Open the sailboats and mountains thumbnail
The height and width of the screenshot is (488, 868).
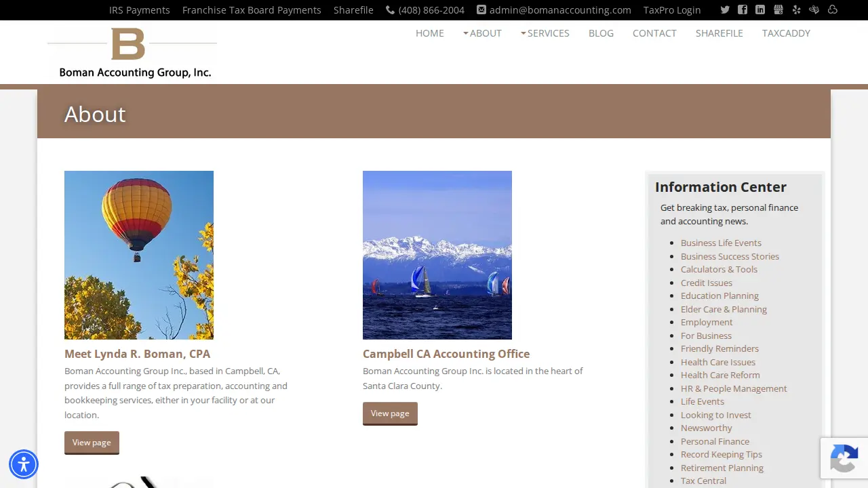point(437,255)
